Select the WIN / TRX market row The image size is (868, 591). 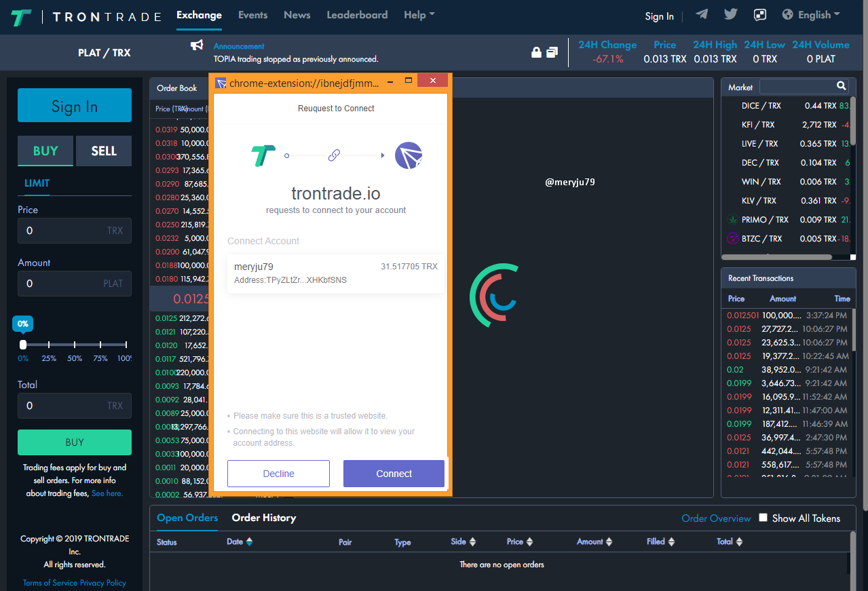(x=786, y=182)
